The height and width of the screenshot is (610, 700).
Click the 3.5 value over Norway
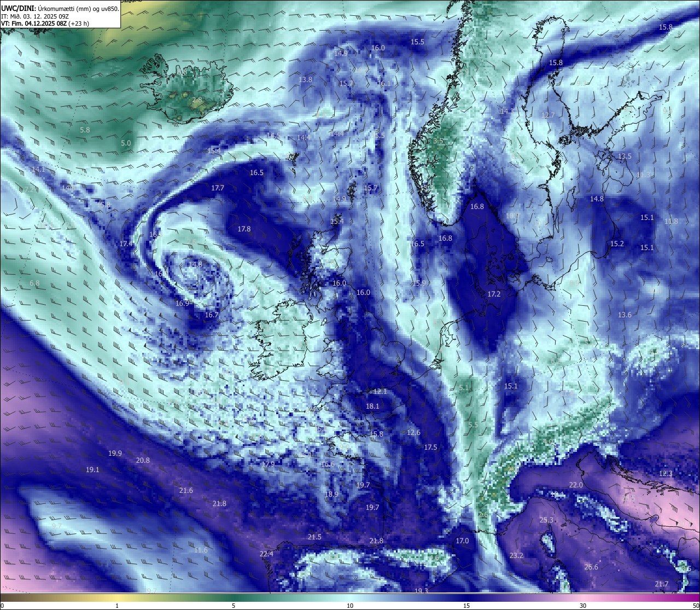(438, 141)
